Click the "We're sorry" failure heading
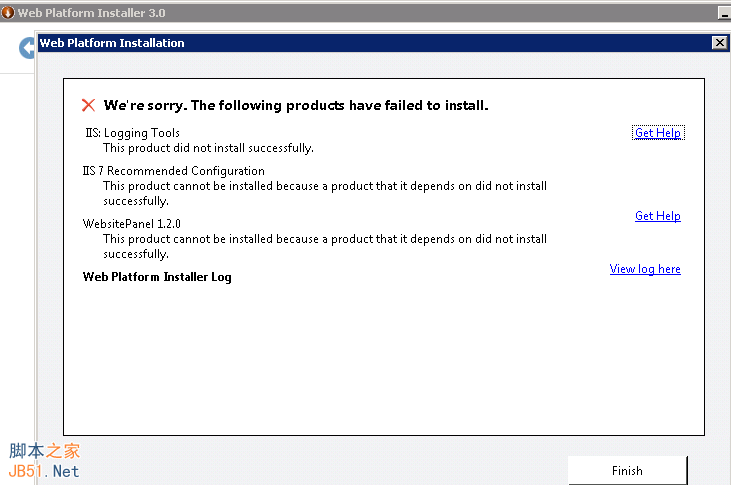731x485 pixels. [x=296, y=105]
